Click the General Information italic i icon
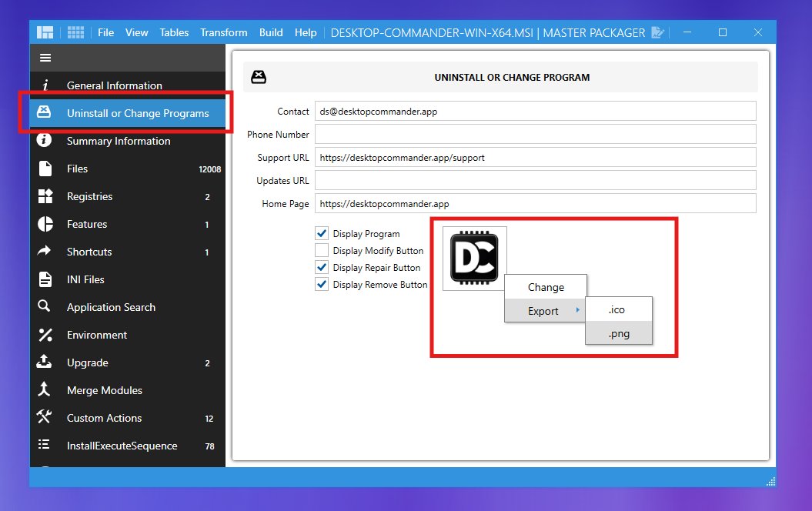Screen dimensions: 812x511 45,85
